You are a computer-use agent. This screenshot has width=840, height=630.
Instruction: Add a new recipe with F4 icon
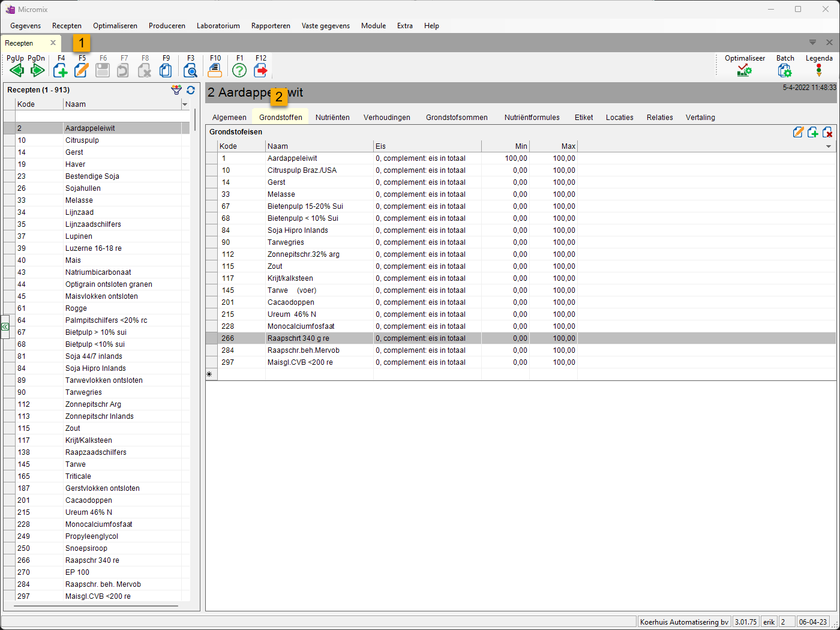point(61,70)
